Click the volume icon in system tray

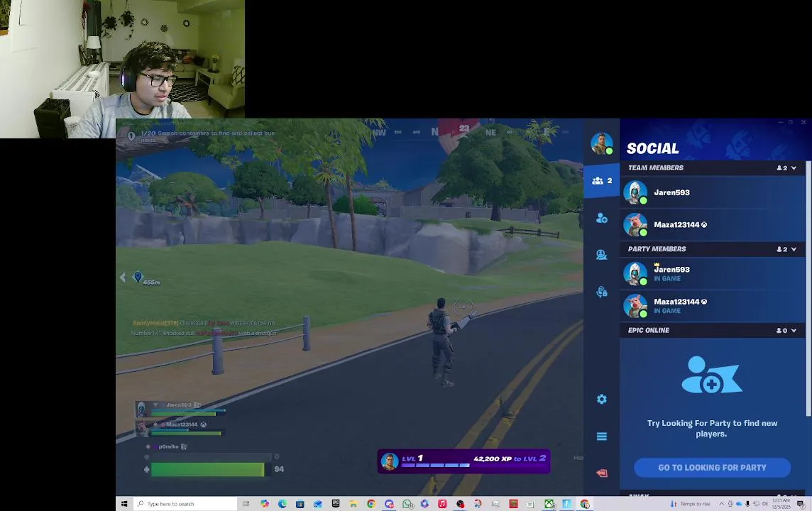pos(765,504)
